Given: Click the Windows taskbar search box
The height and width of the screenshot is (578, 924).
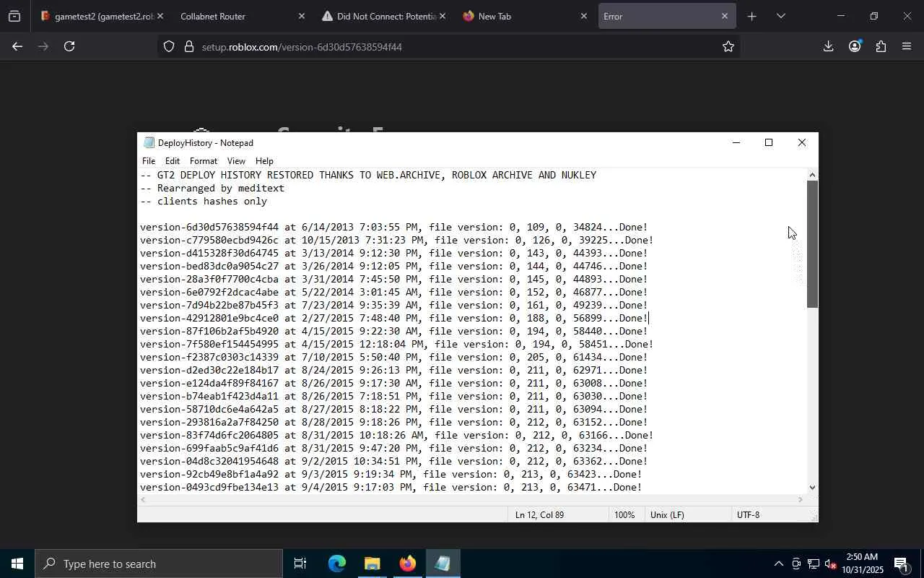Looking at the screenshot, I should click(x=159, y=564).
